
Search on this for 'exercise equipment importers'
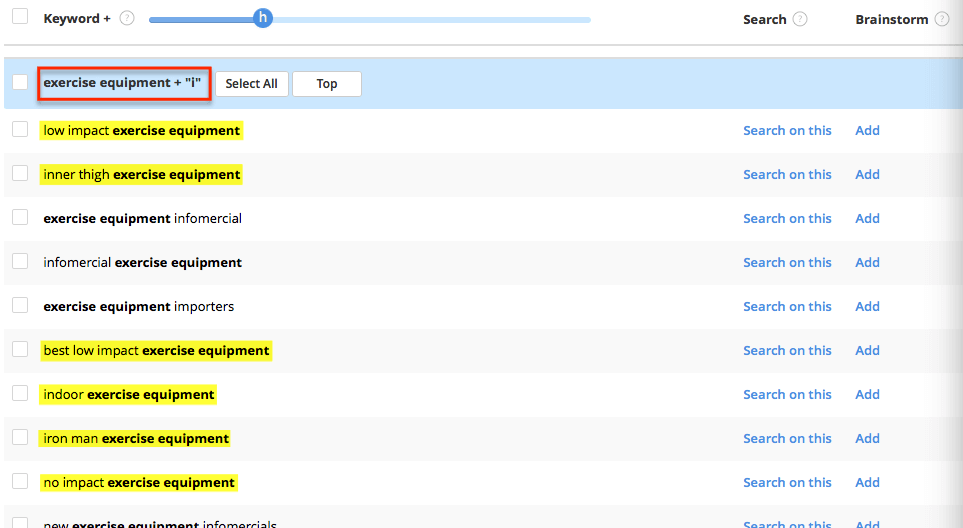(x=787, y=306)
